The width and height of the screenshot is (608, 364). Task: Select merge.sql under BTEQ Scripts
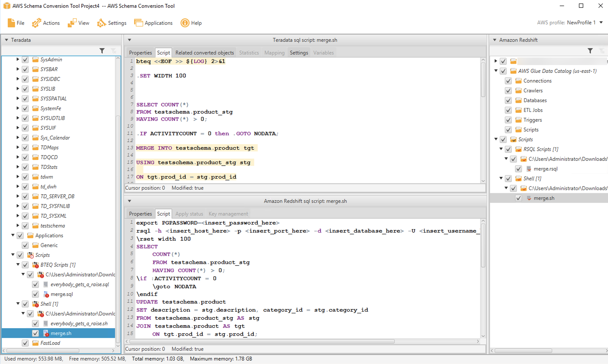[61, 294]
